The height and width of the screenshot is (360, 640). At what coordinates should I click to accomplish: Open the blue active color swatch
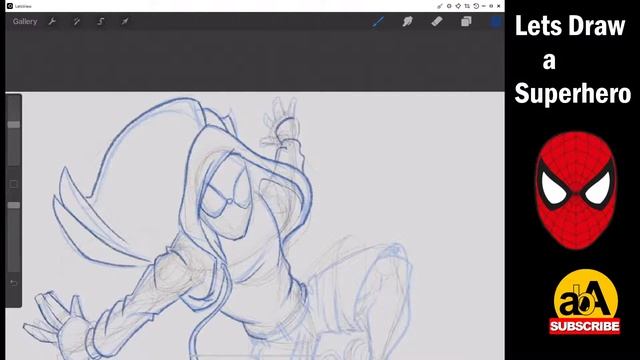496,21
